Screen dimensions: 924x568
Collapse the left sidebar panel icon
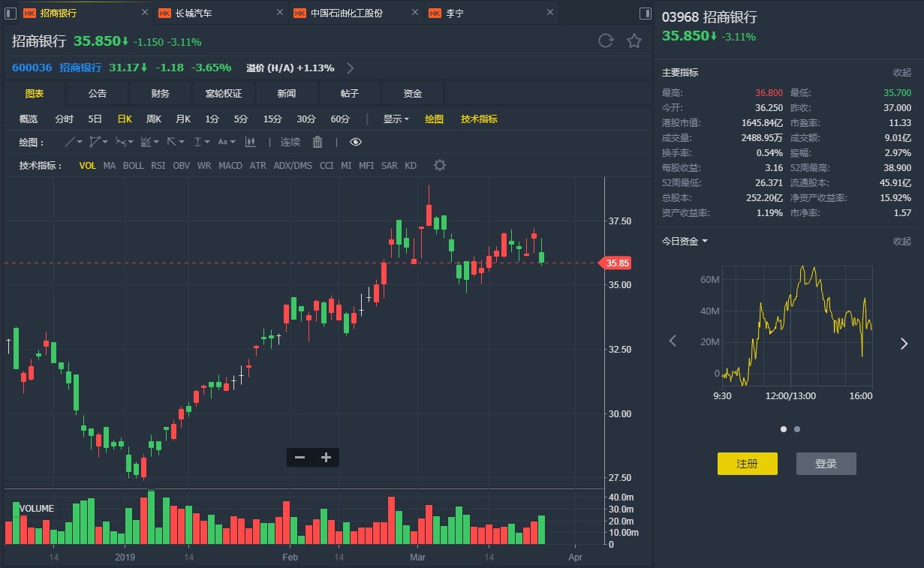coord(11,13)
